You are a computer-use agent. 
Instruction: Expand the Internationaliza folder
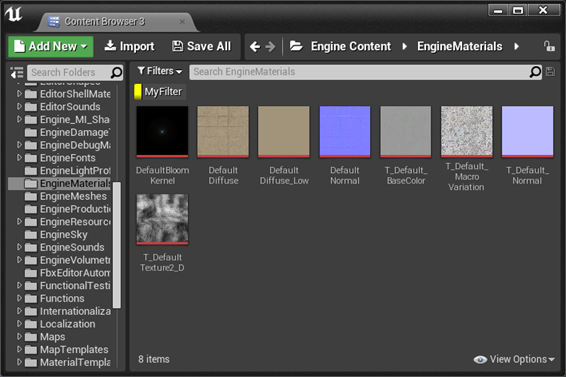click(x=19, y=311)
